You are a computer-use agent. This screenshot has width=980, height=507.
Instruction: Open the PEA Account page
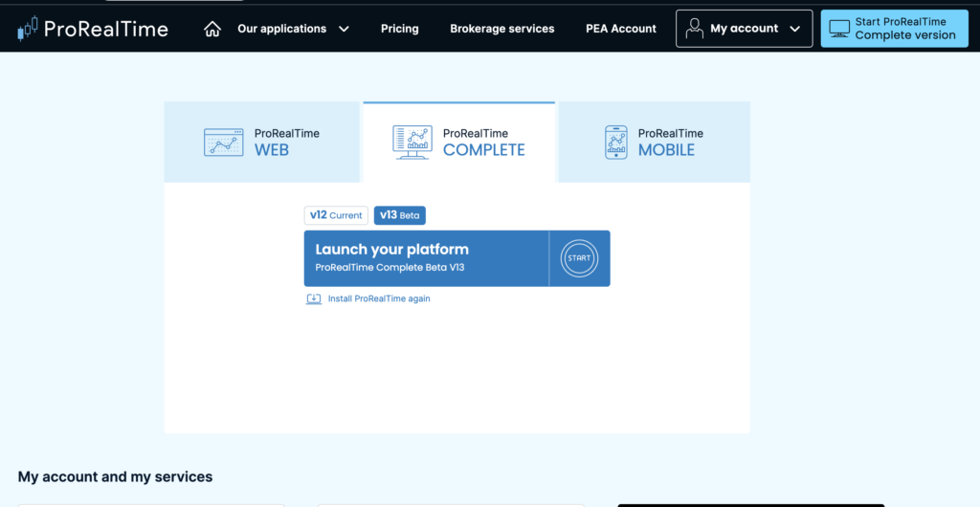pyautogui.click(x=621, y=29)
